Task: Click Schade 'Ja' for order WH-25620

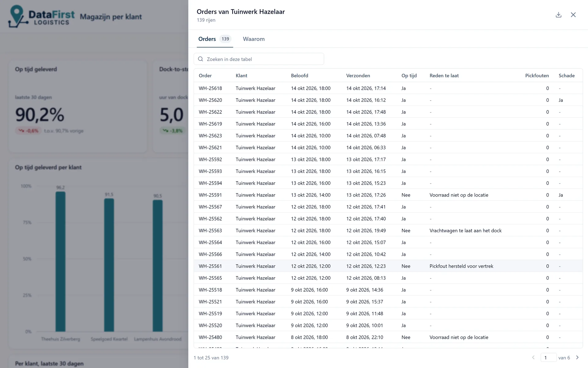Action: (561, 100)
